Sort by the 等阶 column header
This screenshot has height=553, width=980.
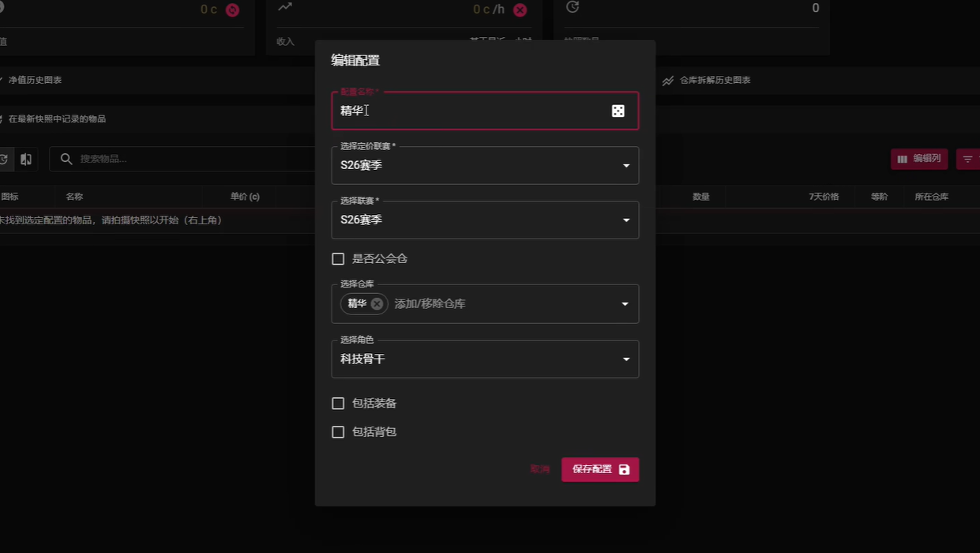point(880,197)
